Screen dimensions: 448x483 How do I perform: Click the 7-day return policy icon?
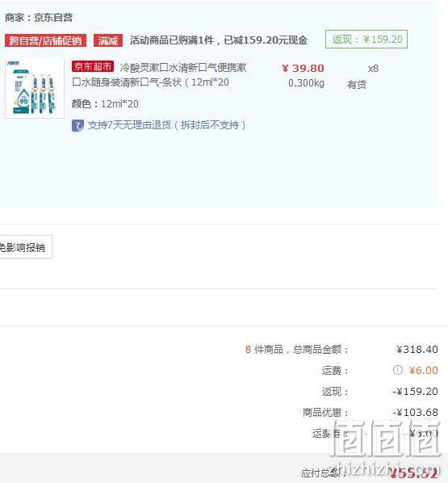[x=77, y=126]
